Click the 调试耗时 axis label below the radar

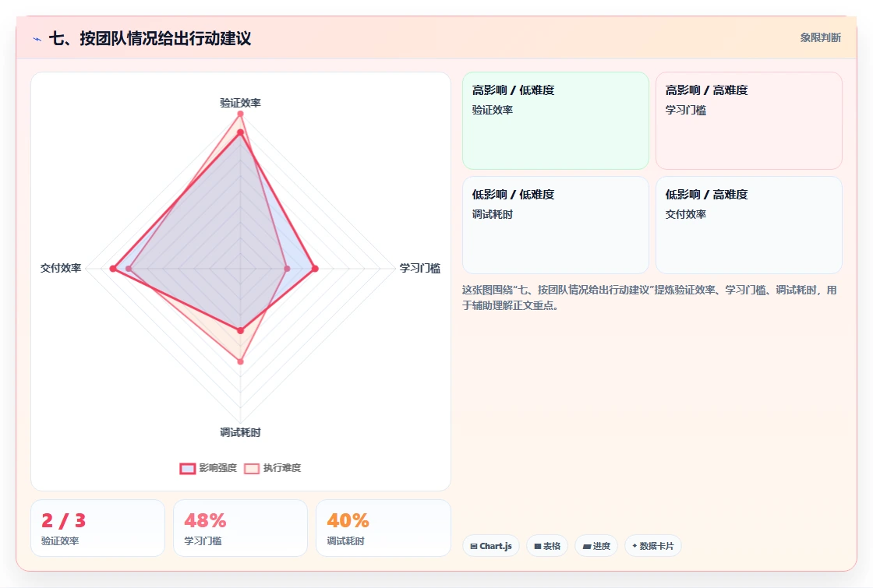click(240, 432)
